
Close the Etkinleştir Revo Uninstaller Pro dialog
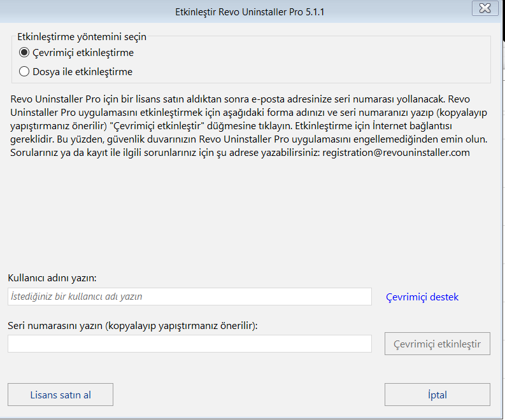tap(485, 8)
